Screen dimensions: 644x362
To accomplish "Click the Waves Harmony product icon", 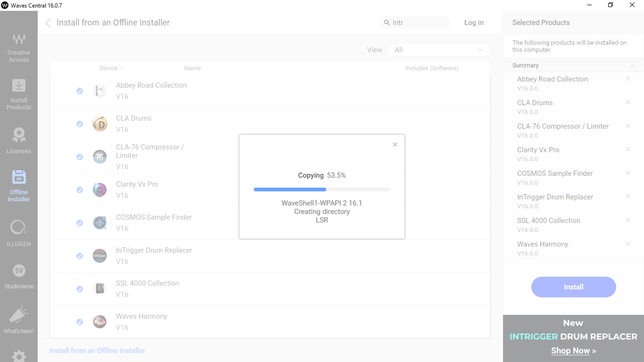I will pos(99,322).
